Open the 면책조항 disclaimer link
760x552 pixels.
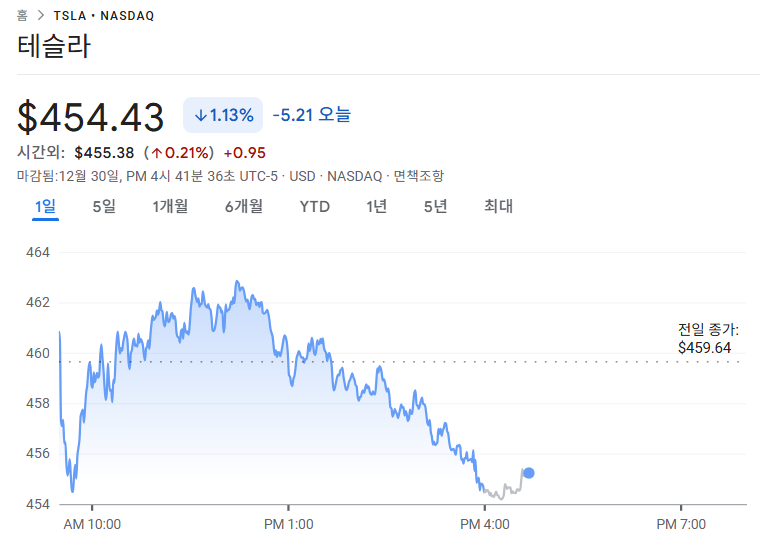[x=418, y=176]
